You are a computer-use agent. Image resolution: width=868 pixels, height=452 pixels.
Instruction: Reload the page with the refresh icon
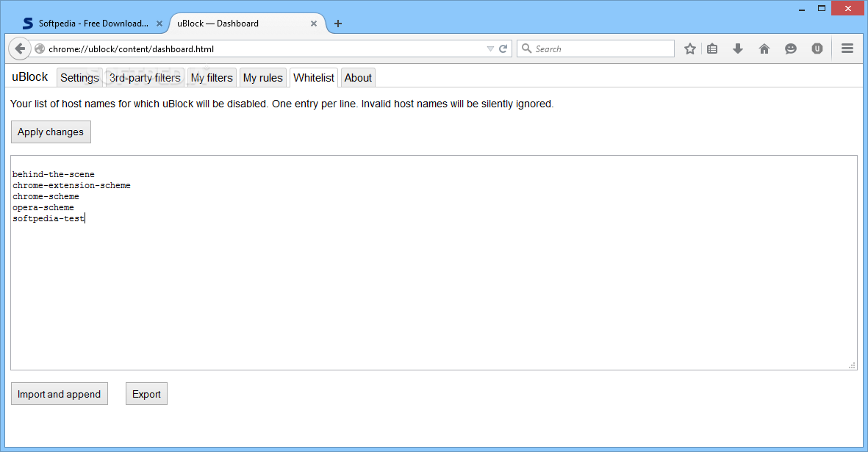(x=503, y=49)
